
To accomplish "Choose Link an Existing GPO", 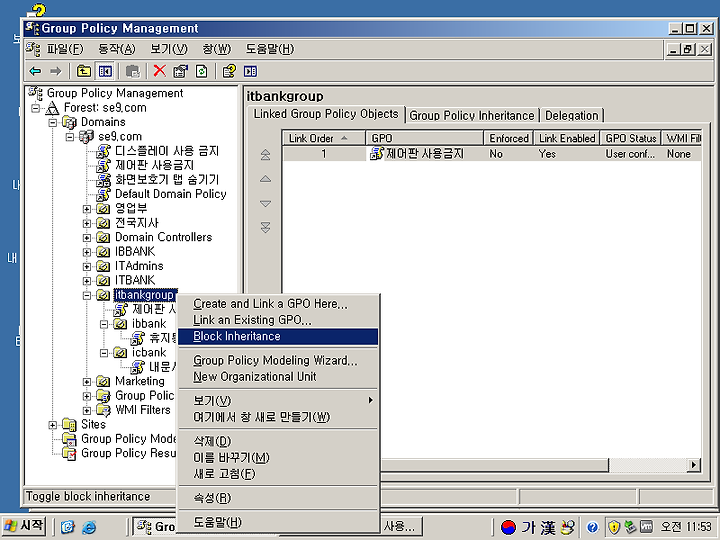I will [x=278, y=320].
